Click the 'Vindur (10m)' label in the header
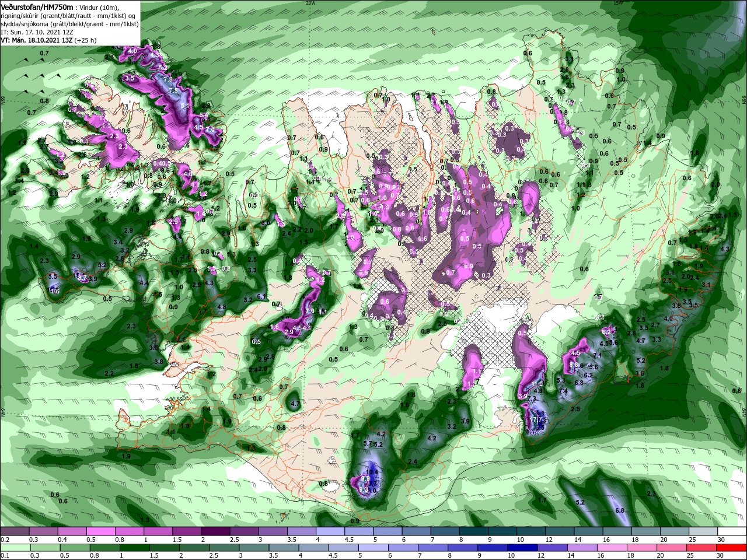Viewport: 747px width, 560px height. 99,8
